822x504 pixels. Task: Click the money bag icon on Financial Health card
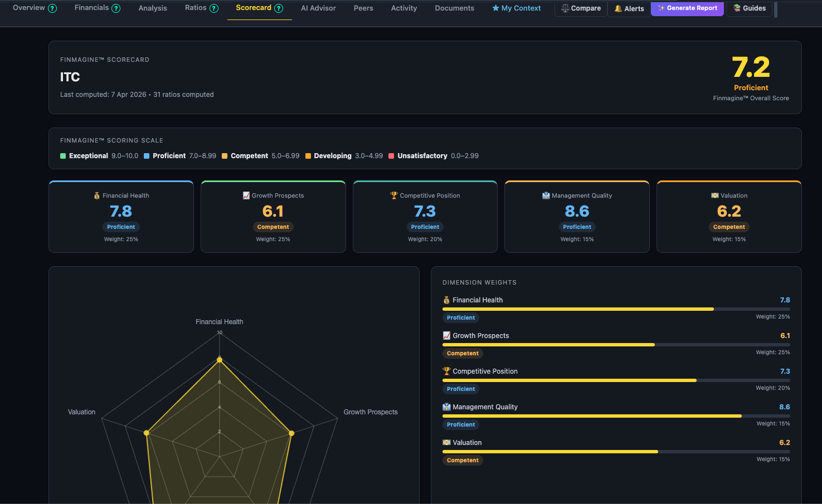click(x=96, y=195)
